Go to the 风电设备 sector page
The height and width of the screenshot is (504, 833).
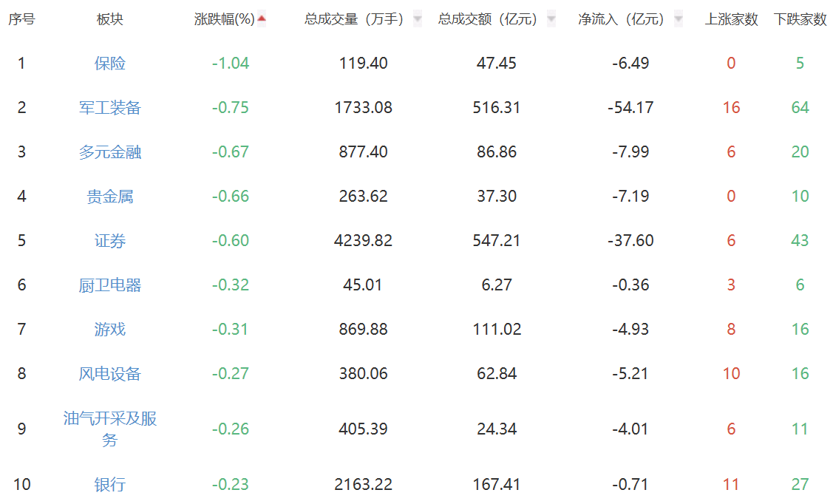[x=110, y=374]
